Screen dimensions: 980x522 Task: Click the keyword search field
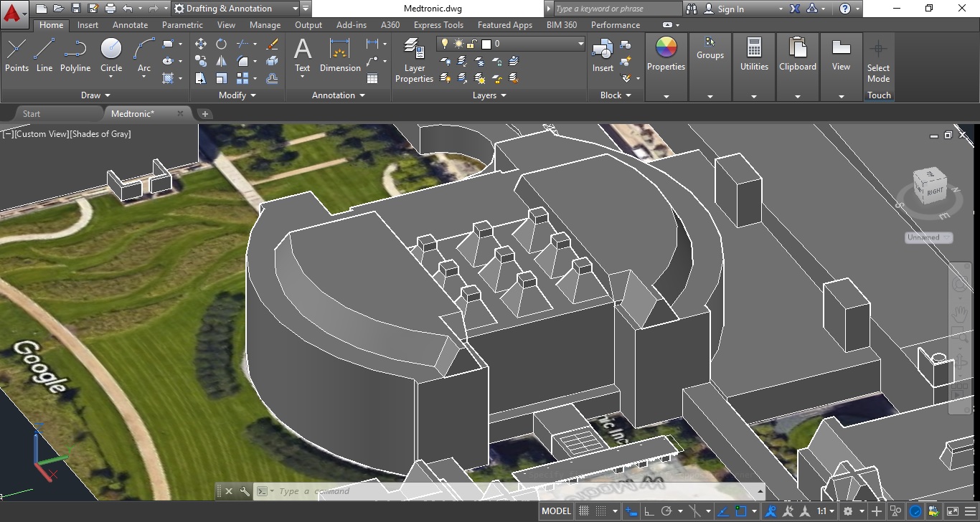[x=617, y=9]
